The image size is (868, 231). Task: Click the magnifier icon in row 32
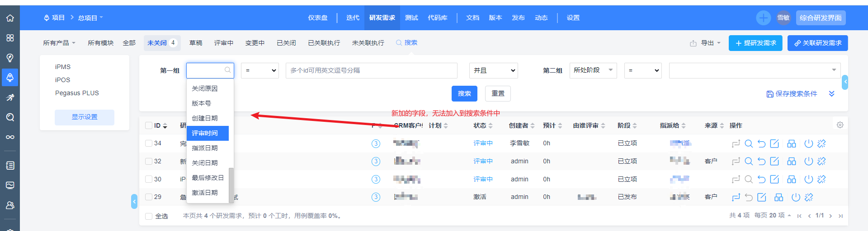(749, 161)
